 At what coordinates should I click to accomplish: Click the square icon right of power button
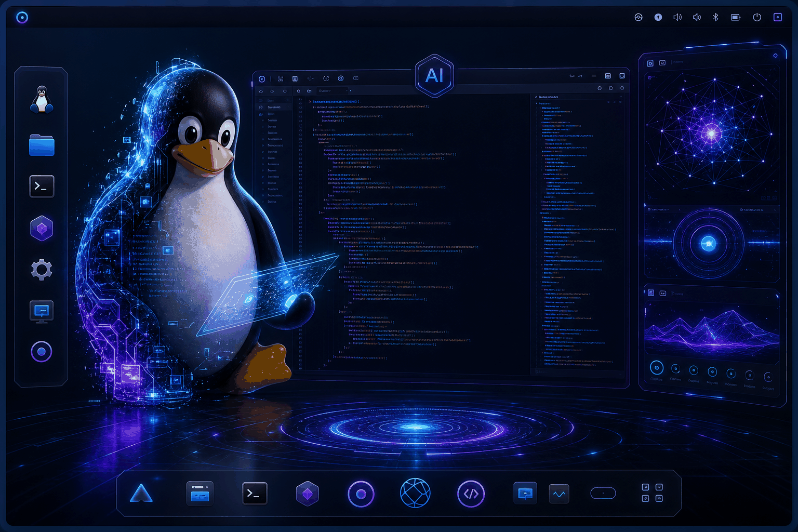point(778,17)
